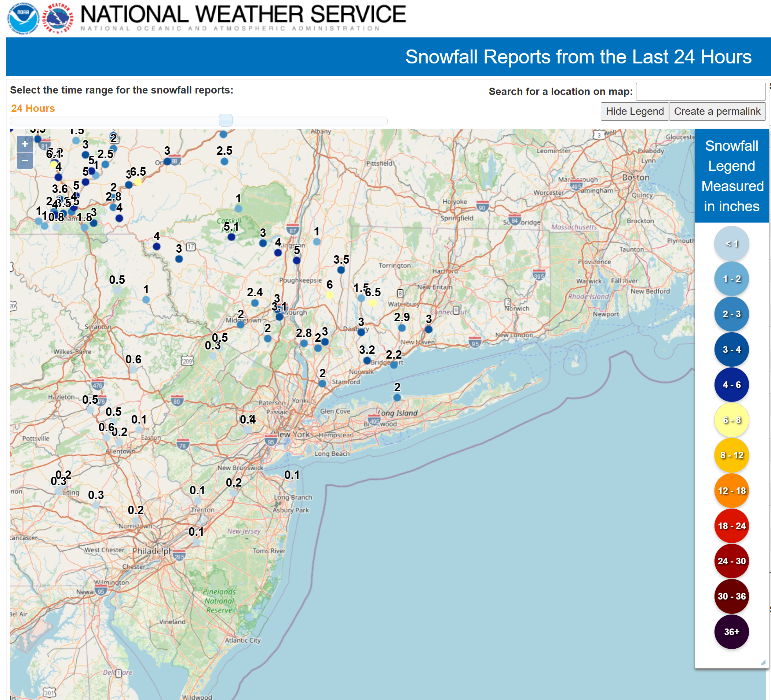771x700 pixels.
Task: Click the 5.1 inch marker in Catskill Park
Action: point(231,237)
